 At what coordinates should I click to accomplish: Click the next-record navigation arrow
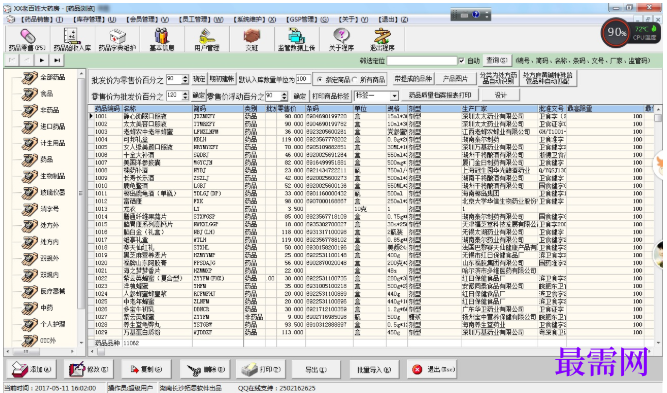click(x=42, y=60)
